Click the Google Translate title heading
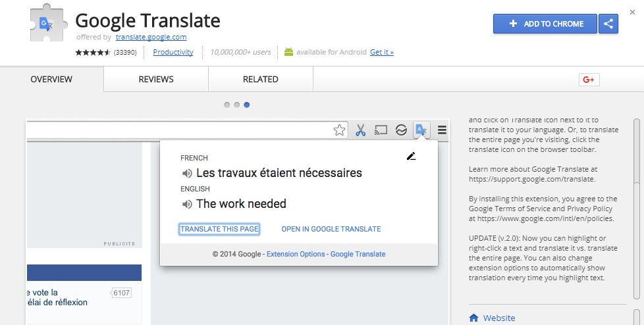The height and width of the screenshot is (325, 644). [148, 20]
